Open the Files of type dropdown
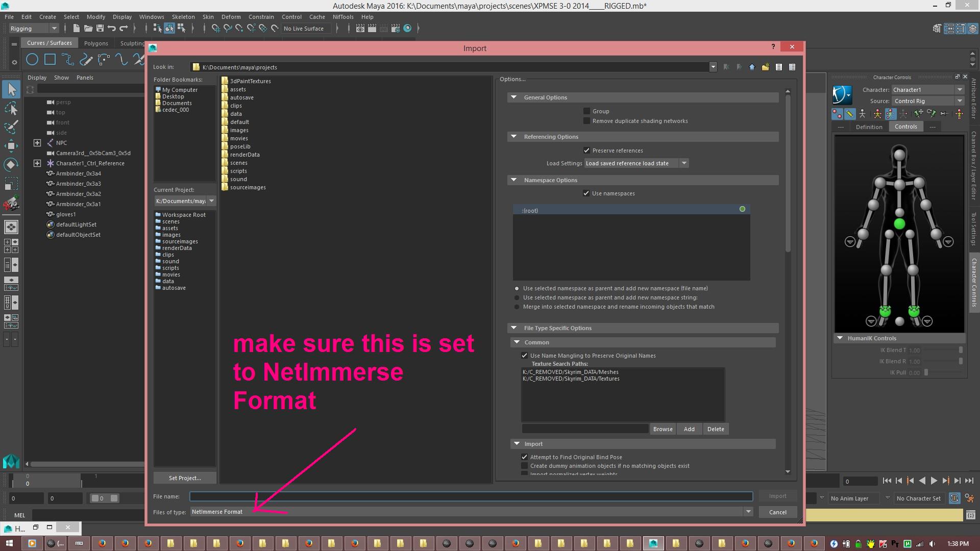This screenshot has width=980, height=551. click(x=472, y=512)
